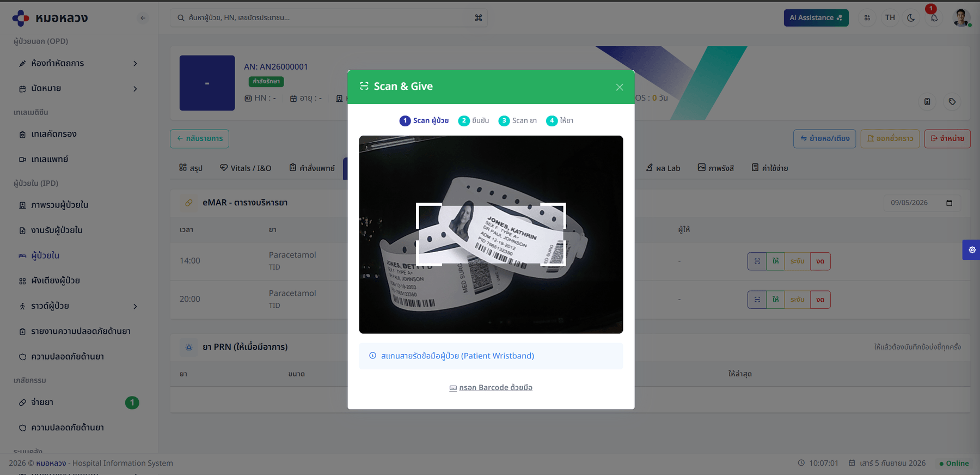
Task: Close the Scan & Give dialog
Action: tap(620, 87)
